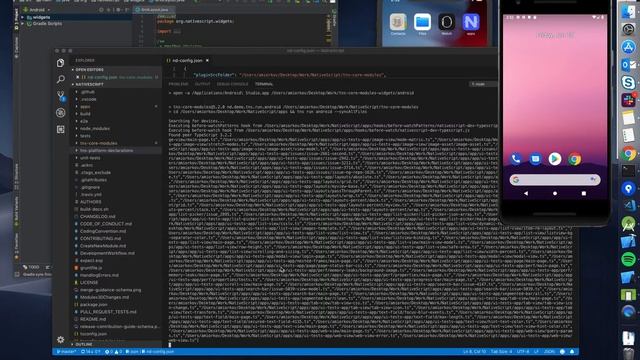Image resolution: width=640 pixels, height=360 pixels.
Task: Tap the Messages app on Android emulator
Action: coord(535,159)
